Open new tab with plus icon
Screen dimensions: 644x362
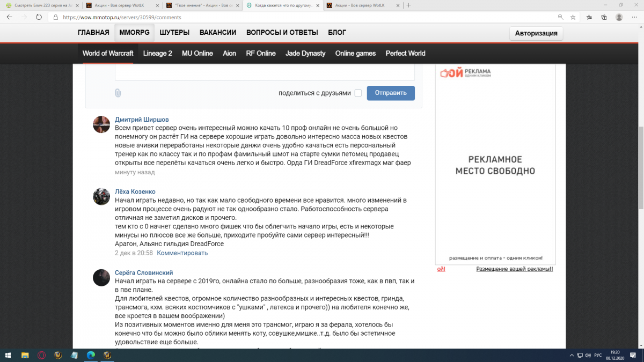pyautogui.click(x=409, y=5)
